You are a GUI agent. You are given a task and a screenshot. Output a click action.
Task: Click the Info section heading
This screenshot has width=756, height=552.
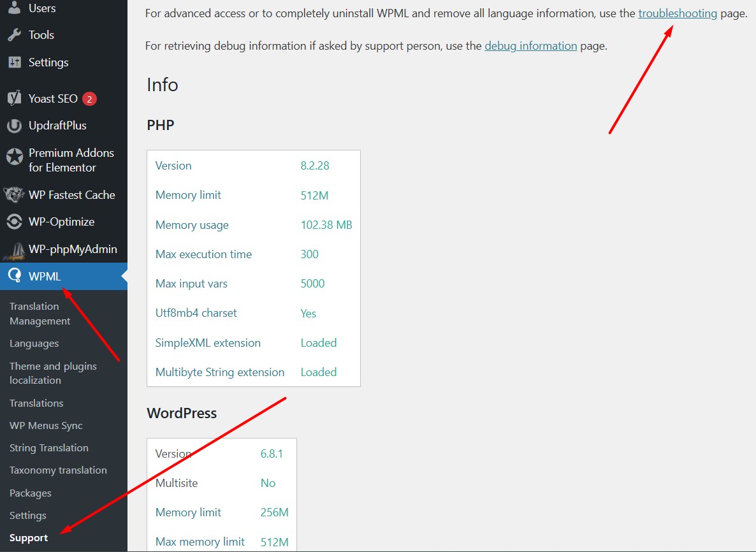click(163, 85)
